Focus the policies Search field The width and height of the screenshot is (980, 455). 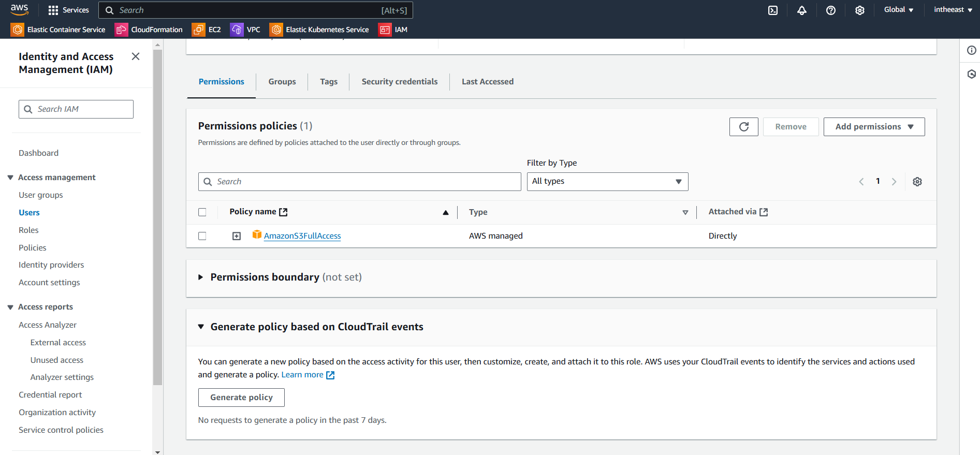coord(360,182)
